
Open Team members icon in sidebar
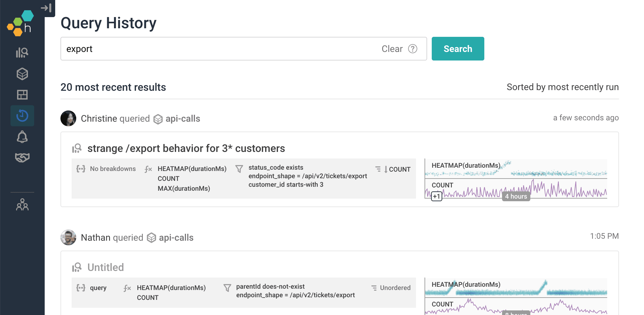point(22,205)
